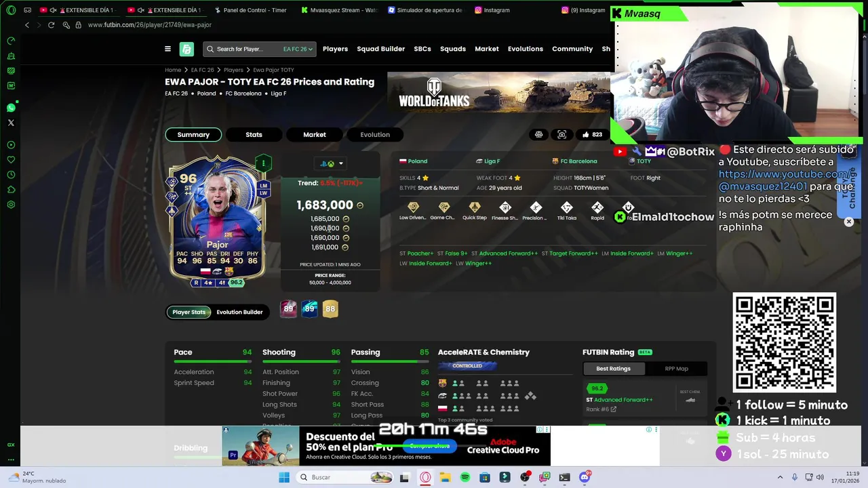Click the FC Barcelona club link in info panel
The image size is (868, 488).
pos(578,161)
